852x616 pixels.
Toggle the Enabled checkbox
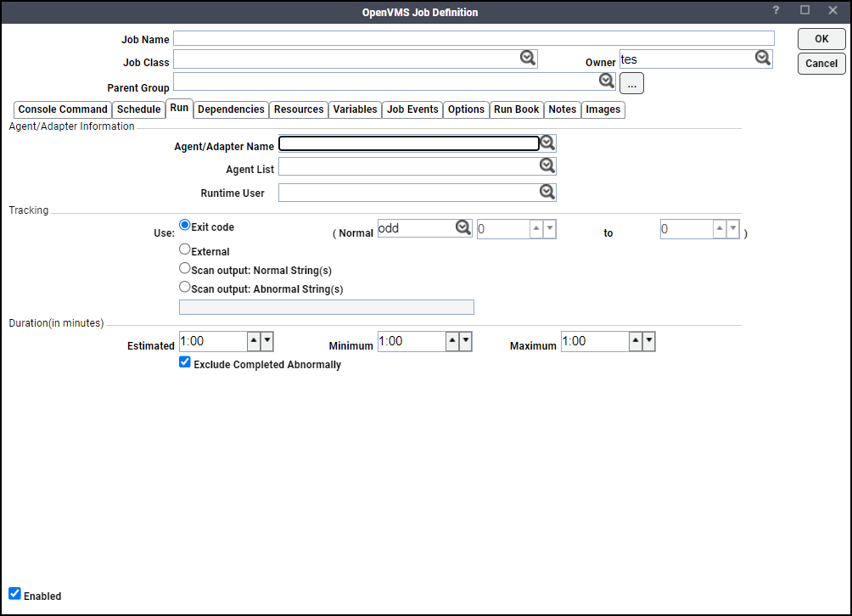point(14,594)
